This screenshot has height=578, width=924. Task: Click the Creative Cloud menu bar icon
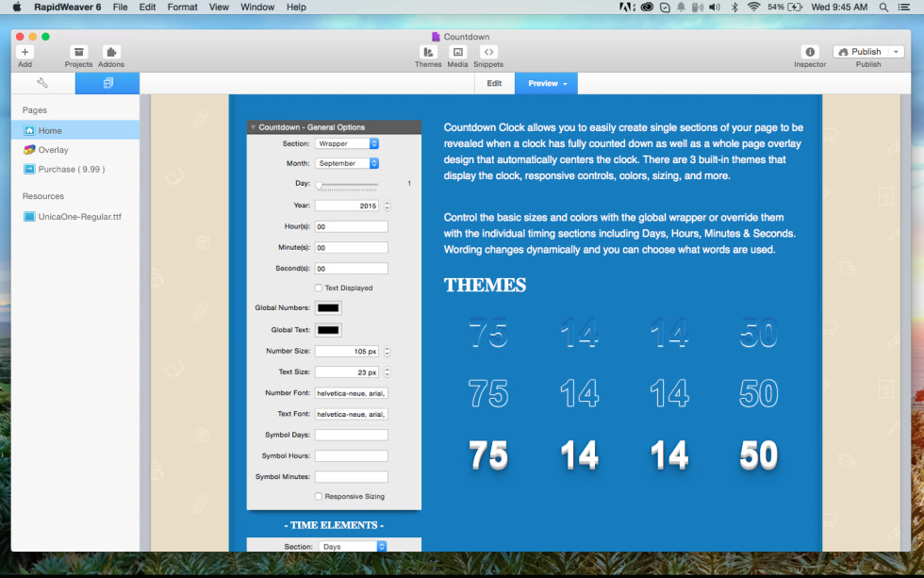647,7
